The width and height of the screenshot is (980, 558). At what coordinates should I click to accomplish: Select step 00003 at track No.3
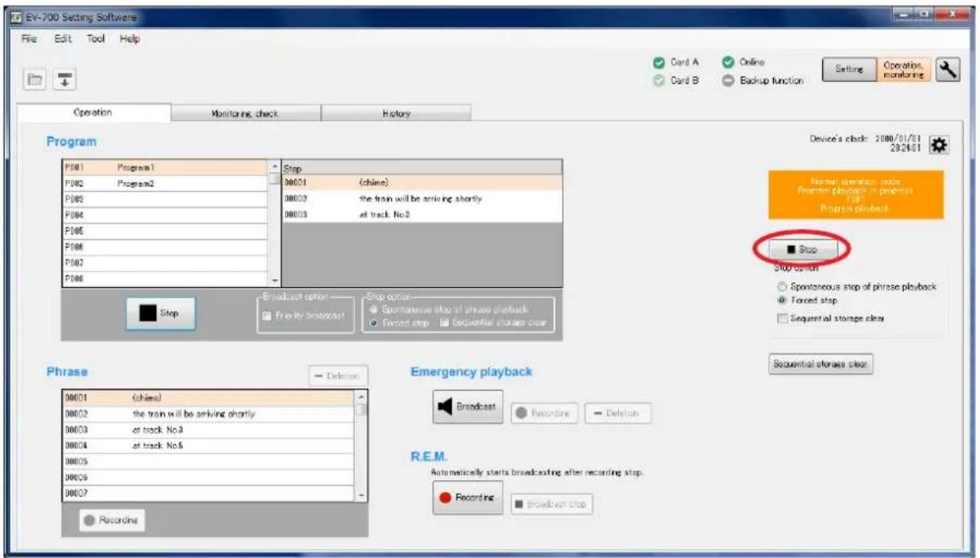[x=422, y=214]
